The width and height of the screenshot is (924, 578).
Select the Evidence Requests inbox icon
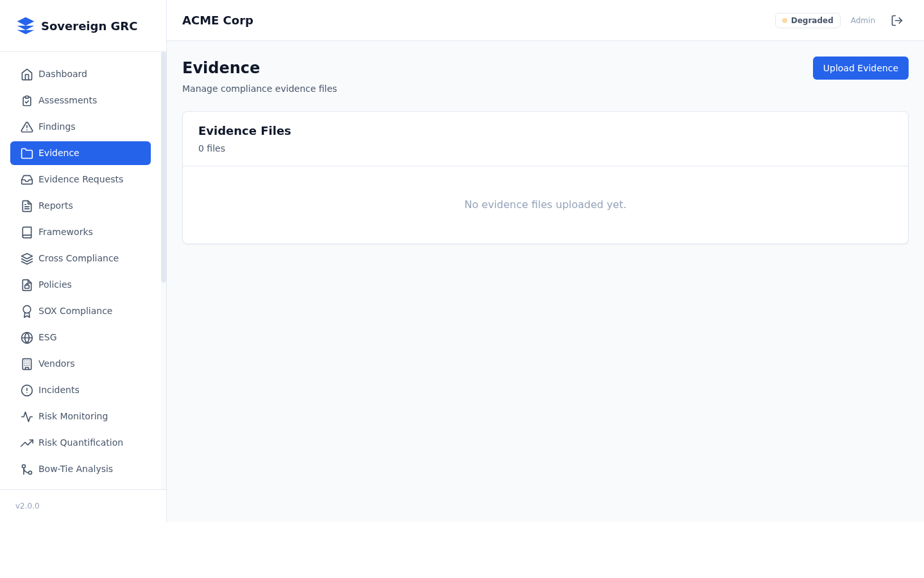(x=27, y=179)
